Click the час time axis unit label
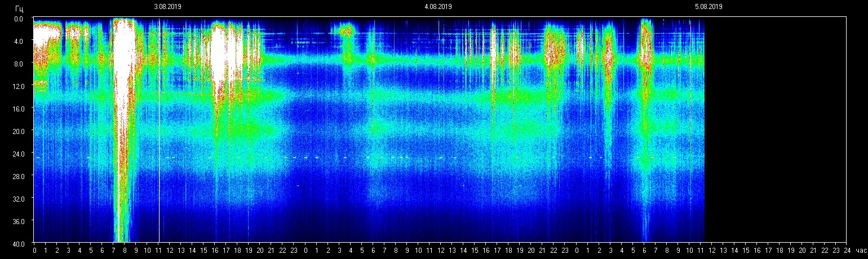The width and height of the screenshot is (868, 259). [861, 250]
